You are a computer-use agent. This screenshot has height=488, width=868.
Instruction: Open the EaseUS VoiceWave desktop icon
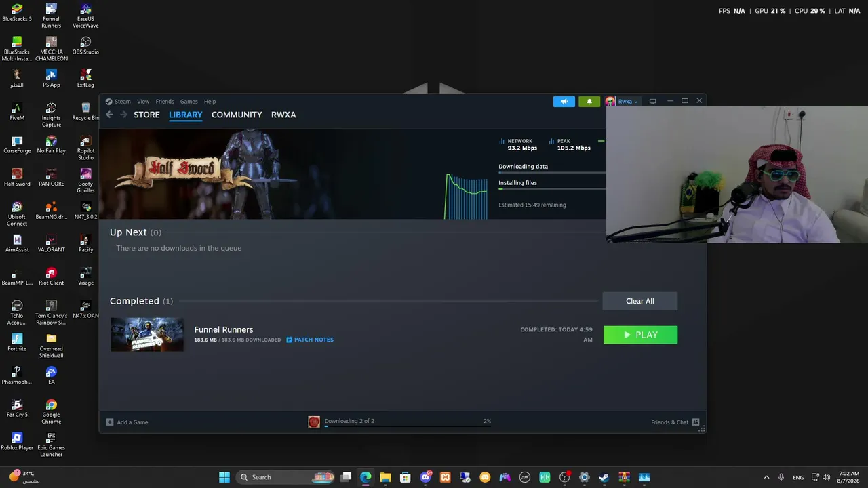coord(85,16)
